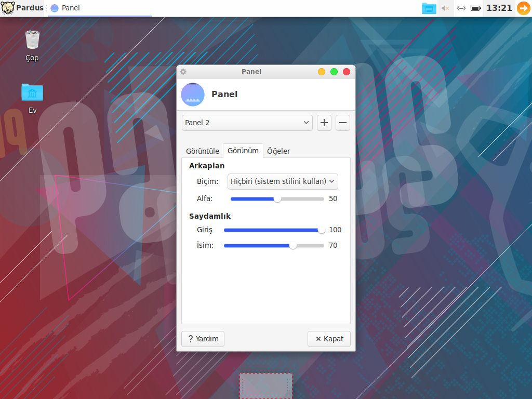Open the file manager icon in top panel
532x399 pixels.
[429, 8]
